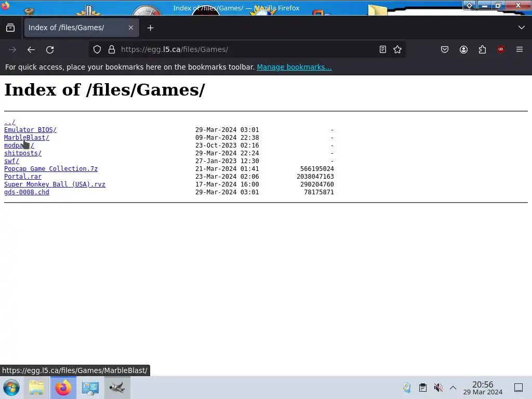Image resolution: width=532 pixels, height=399 pixels.
Task: Open the tracking protection shield icon
Action: click(97, 49)
